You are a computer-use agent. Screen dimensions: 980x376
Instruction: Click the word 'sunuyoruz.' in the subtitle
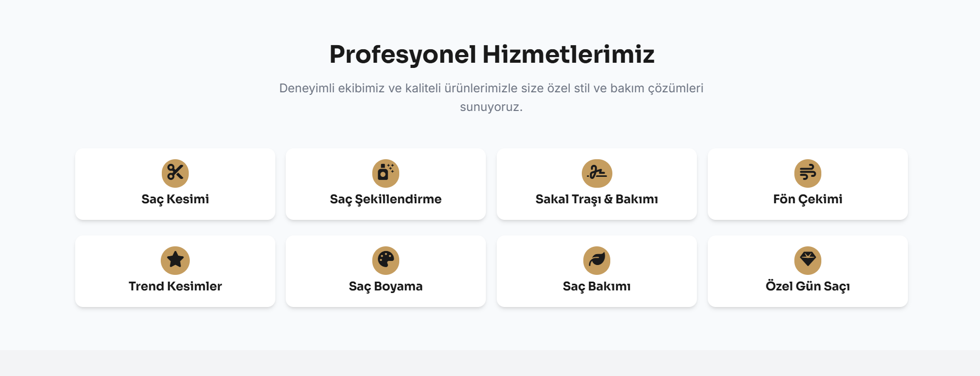tap(491, 107)
